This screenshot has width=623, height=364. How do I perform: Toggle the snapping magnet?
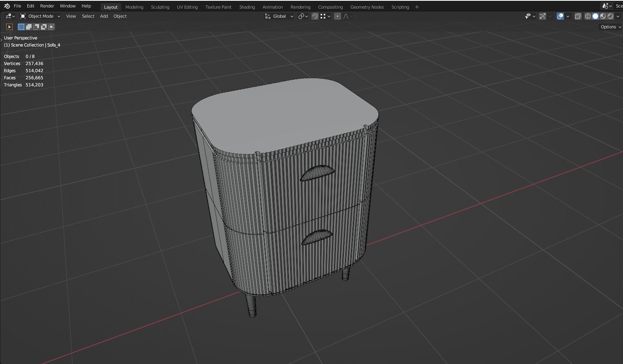(315, 16)
